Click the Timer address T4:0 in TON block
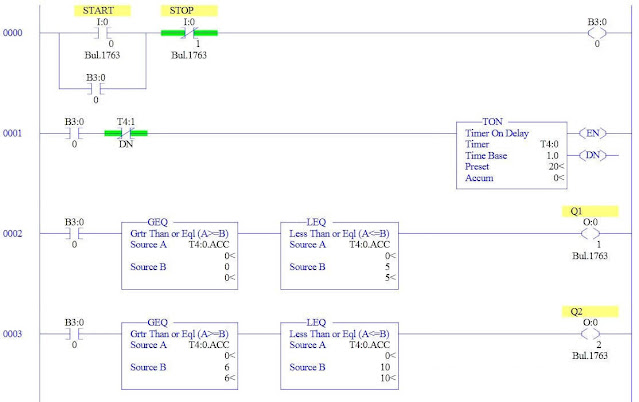The image size is (639, 402). point(549,144)
